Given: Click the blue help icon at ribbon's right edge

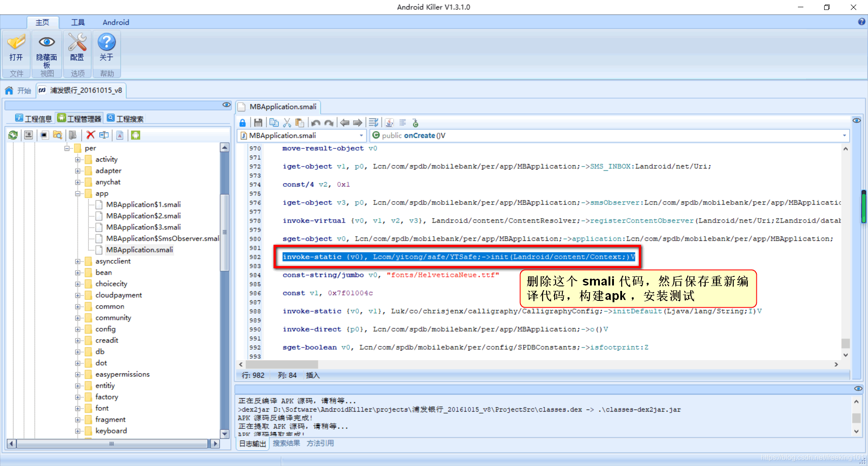Looking at the screenshot, I should point(861,22).
